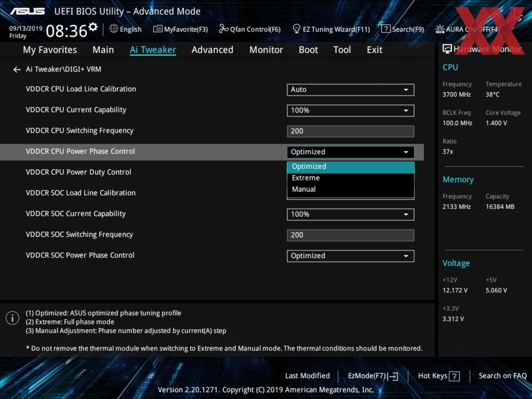Image resolution: width=532 pixels, height=399 pixels.
Task: Open the Ai Tweaker tab
Action: [x=153, y=50]
